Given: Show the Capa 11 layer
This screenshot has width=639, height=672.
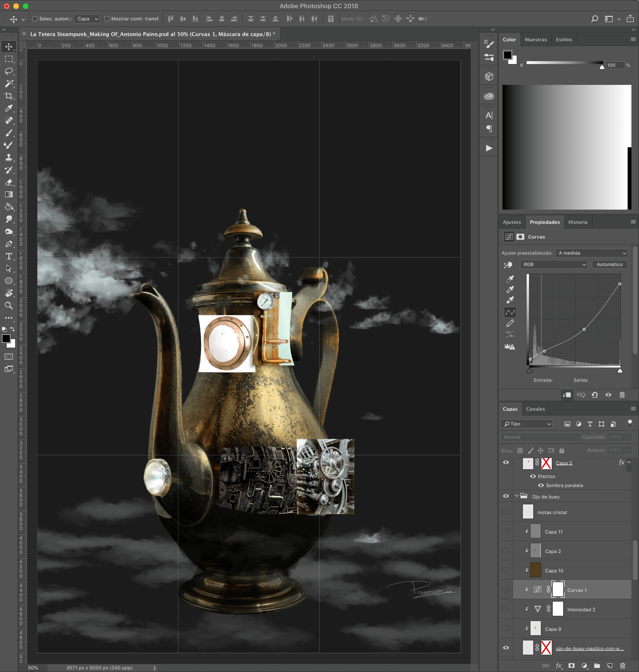Looking at the screenshot, I should (506, 531).
